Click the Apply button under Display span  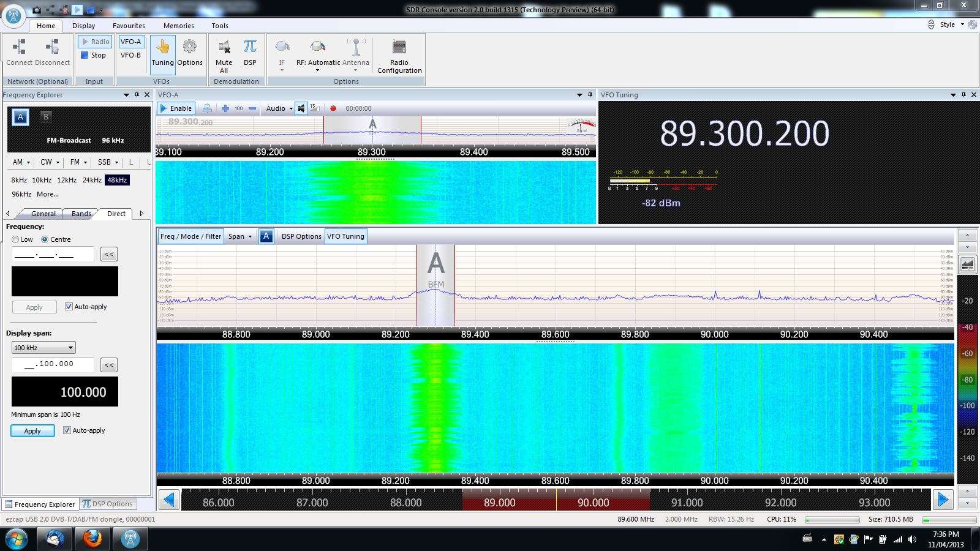(32, 431)
